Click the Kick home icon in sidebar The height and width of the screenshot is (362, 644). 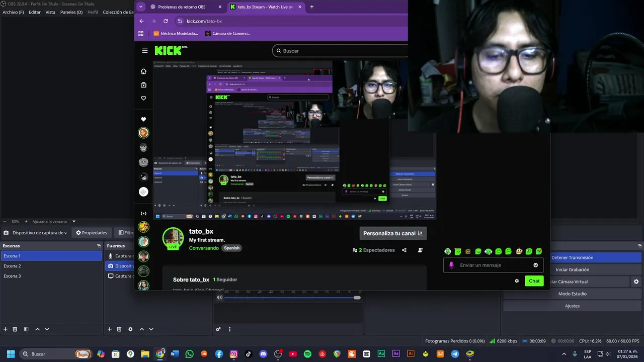(143, 71)
